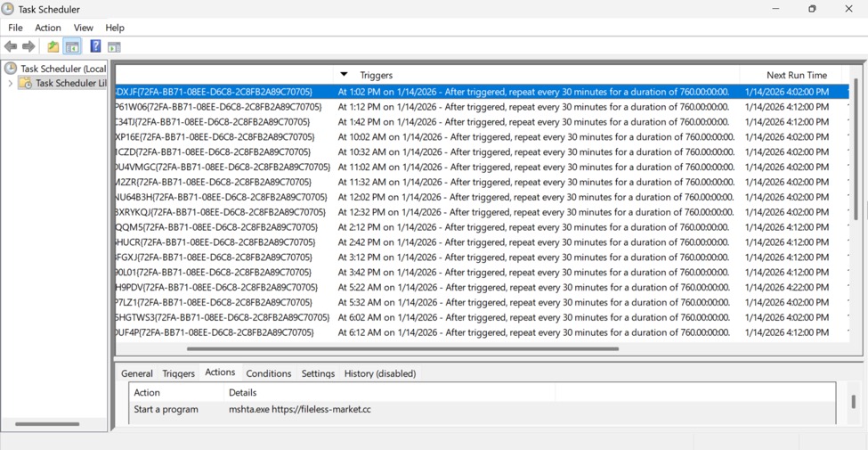868x450 pixels.
Task: Click the Forward arrow in toolbar
Action: coord(28,46)
